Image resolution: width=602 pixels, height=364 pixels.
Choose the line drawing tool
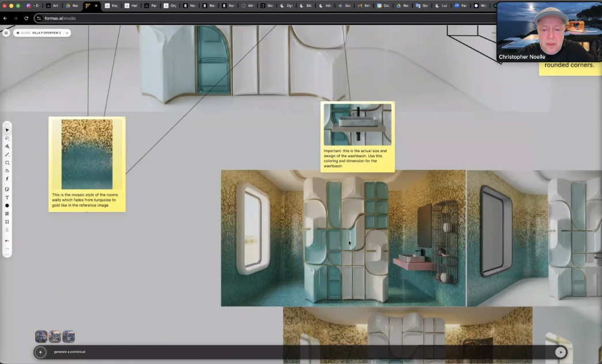click(7, 154)
